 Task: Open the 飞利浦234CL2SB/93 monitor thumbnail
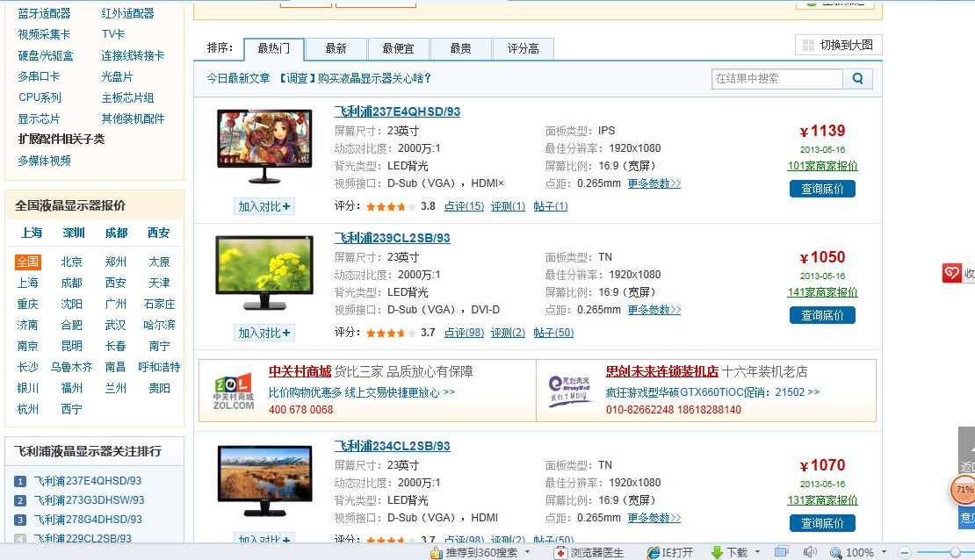click(x=264, y=481)
